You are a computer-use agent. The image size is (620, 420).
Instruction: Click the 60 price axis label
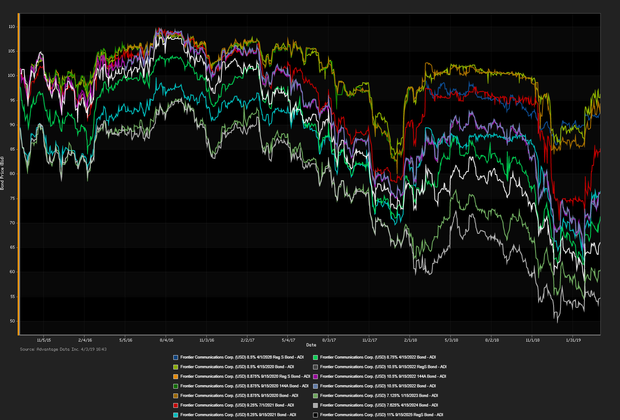click(x=12, y=272)
